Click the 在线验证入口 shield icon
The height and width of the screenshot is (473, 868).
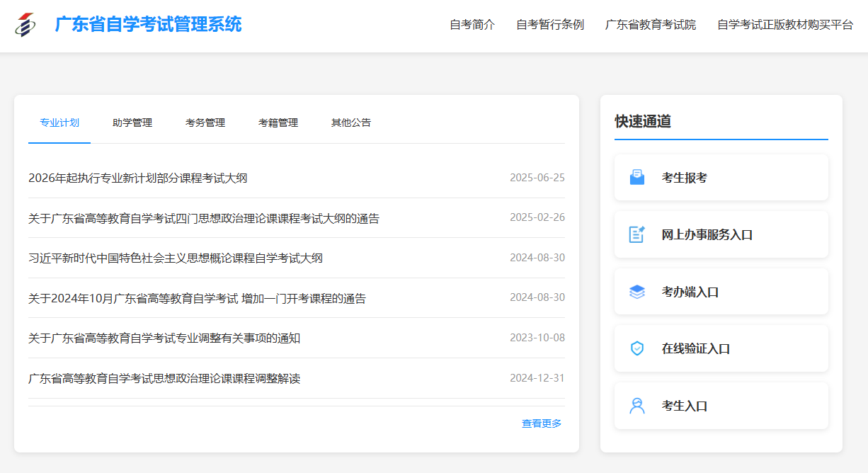[x=637, y=348]
